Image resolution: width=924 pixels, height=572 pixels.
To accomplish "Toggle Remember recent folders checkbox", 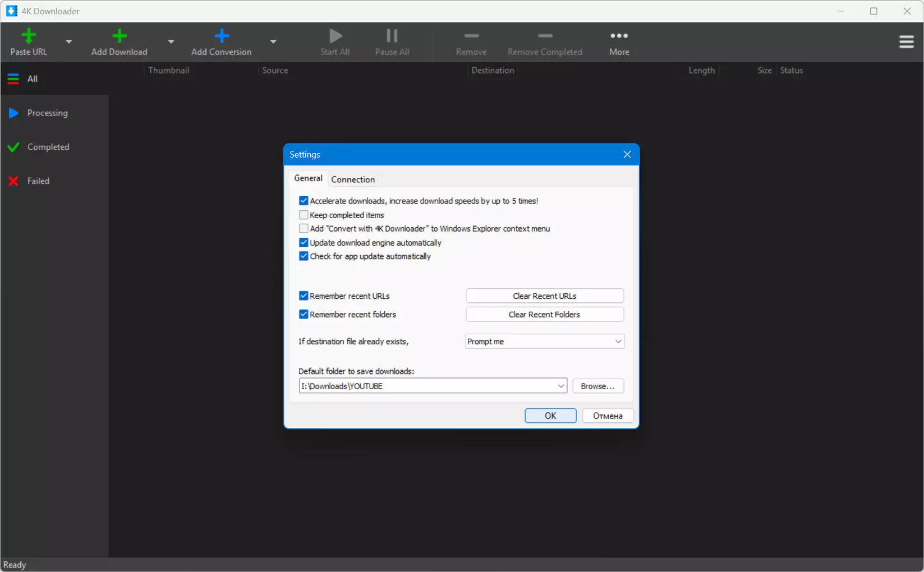I will pyautogui.click(x=304, y=314).
